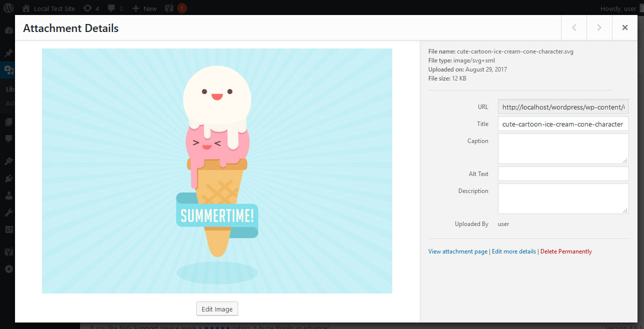Image resolution: width=644 pixels, height=329 pixels.
Task: Open the Media library icon in sidebar
Action: pyautogui.click(x=7, y=70)
